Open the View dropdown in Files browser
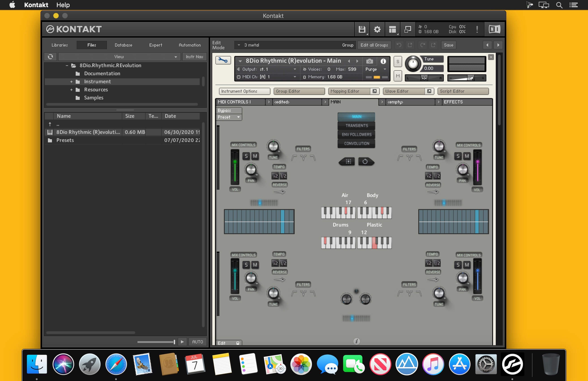 pos(120,57)
